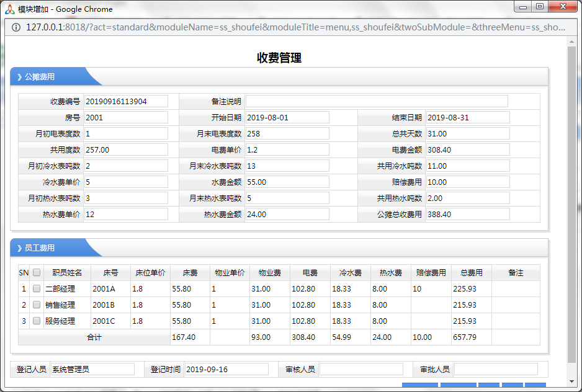The height and width of the screenshot is (392, 582).
Task: Click the 审核人员 input field
Action: pos(360,369)
